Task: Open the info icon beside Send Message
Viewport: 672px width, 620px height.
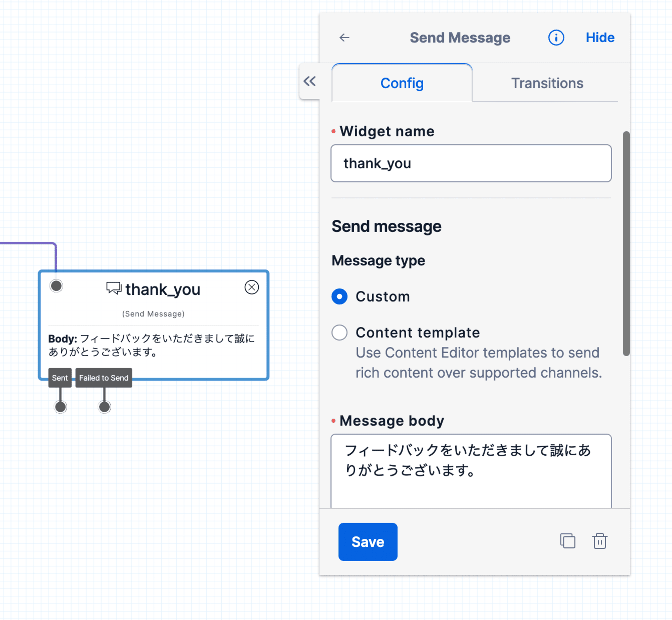Action: coord(556,38)
